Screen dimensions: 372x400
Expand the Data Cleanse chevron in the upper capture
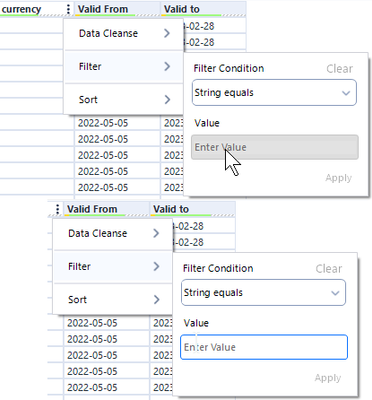(167, 33)
